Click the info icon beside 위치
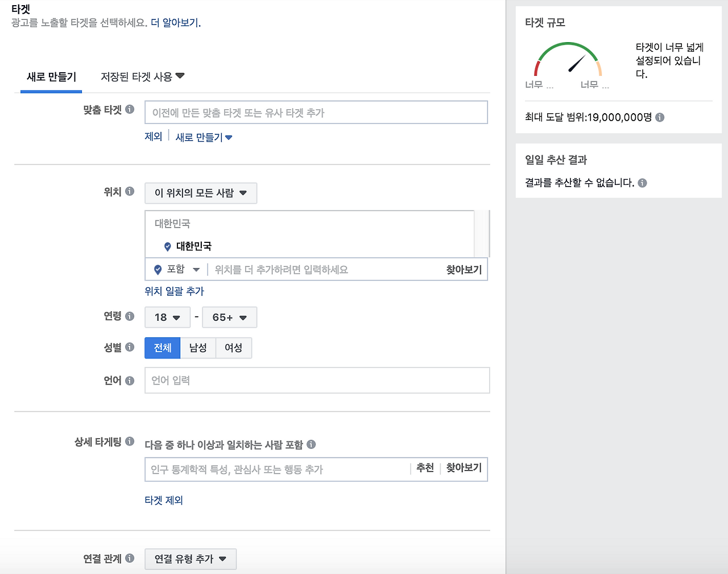This screenshot has height=574, width=728. tap(131, 192)
